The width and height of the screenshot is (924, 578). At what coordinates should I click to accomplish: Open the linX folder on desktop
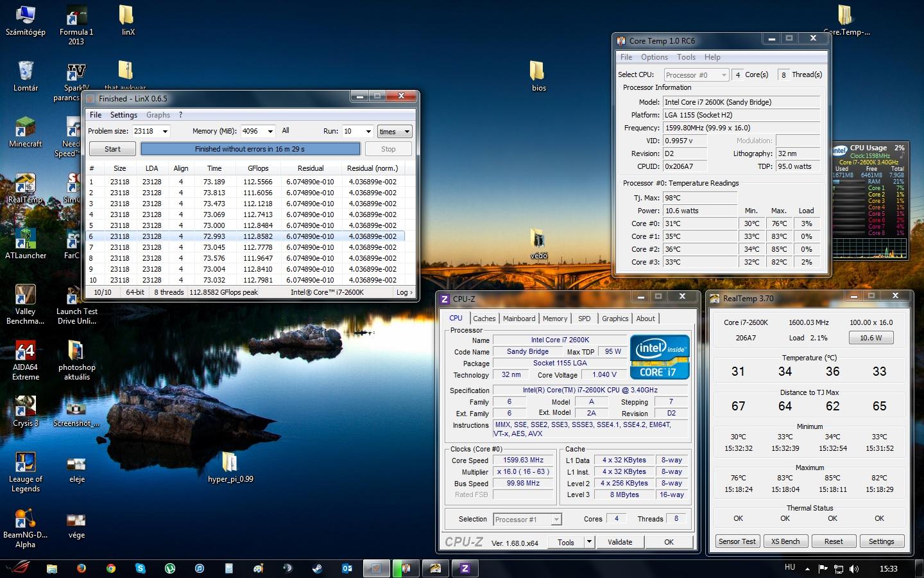click(128, 21)
